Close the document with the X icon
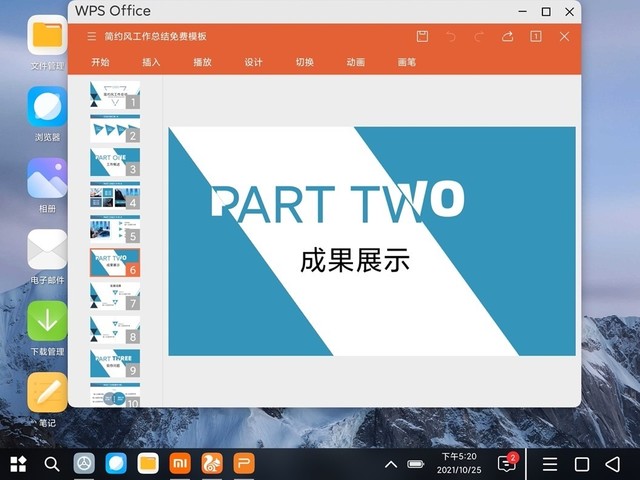Image resolution: width=640 pixels, height=480 pixels. click(x=564, y=37)
